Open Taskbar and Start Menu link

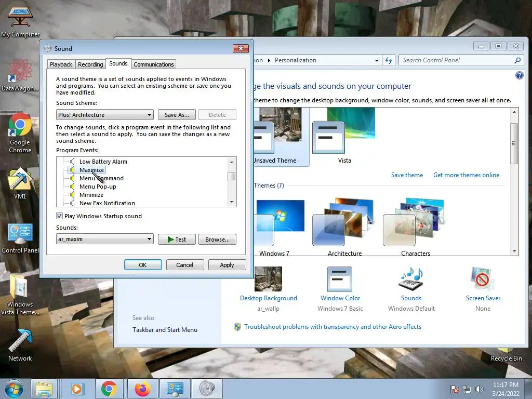click(165, 330)
